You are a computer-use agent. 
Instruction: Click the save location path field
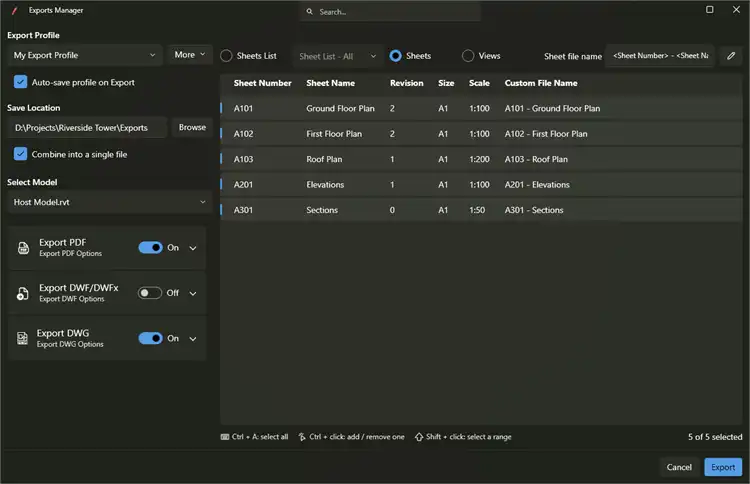pyautogui.click(x=87, y=128)
